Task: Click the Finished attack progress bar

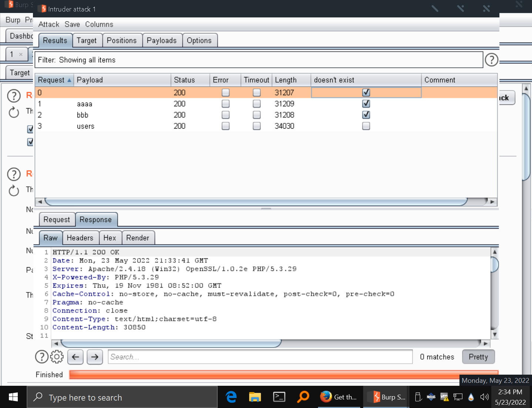Action: point(283,375)
